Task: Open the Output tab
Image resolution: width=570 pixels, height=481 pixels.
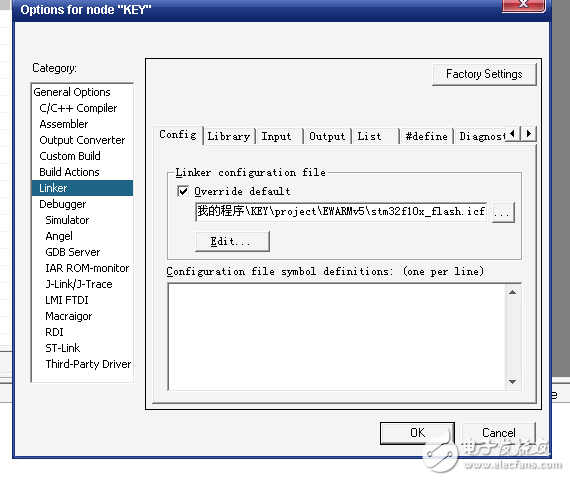Action: point(327,137)
